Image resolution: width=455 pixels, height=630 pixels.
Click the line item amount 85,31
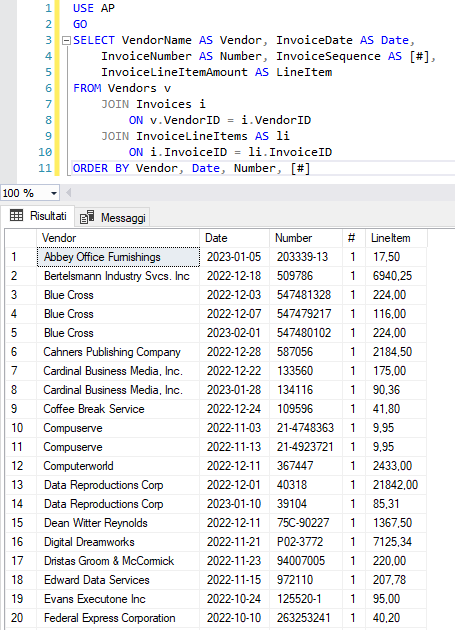coord(396,504)
